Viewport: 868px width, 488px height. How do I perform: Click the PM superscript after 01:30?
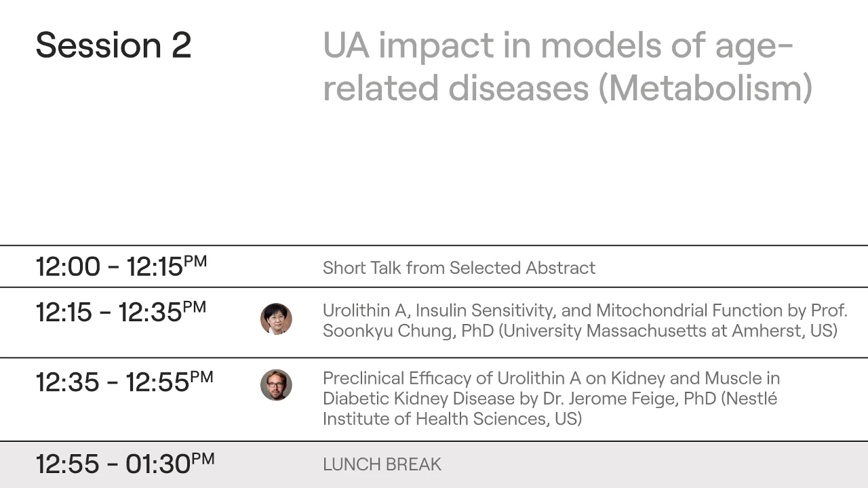tap(203, 459)
